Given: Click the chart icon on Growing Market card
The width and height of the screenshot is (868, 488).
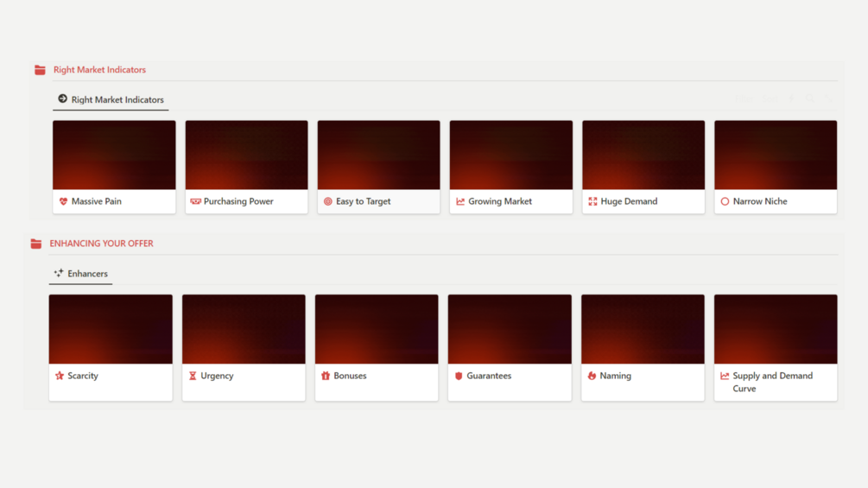Looking at the screenshot, I should point(460,201).
